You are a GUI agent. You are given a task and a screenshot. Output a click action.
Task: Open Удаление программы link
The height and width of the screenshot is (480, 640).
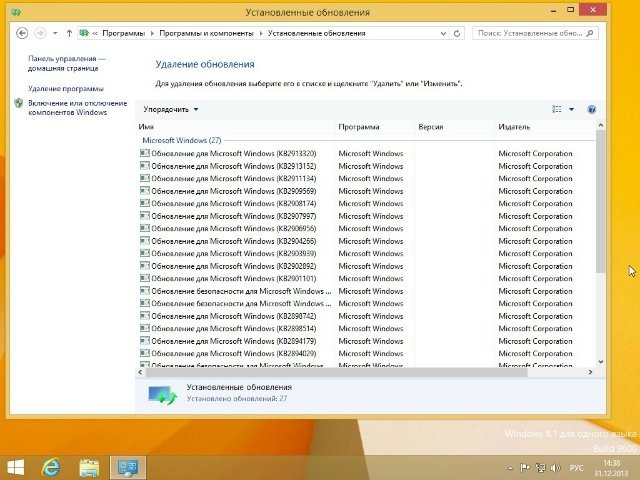tap(66, 89)
